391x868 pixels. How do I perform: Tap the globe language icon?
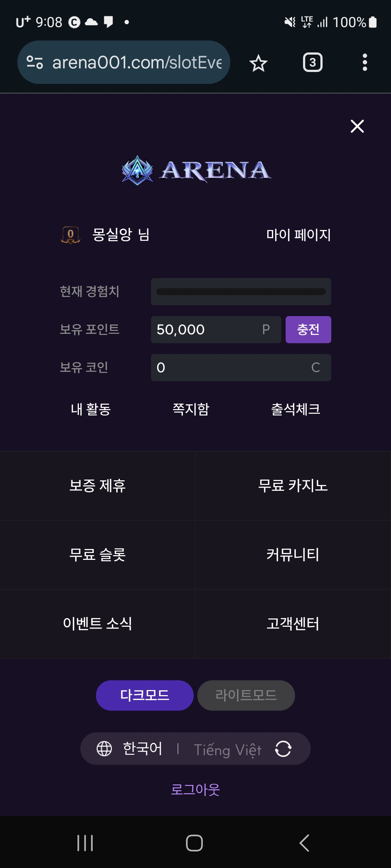[104, 749]
